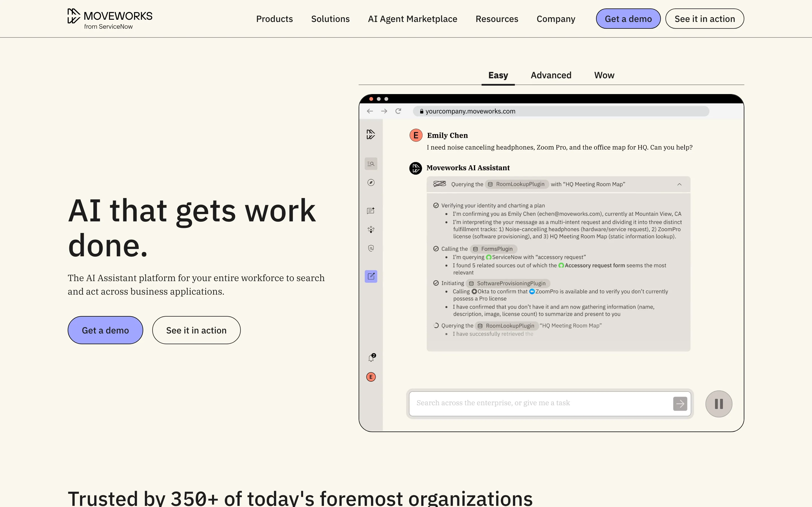Select the highlighted compose new chat icon

371,276
